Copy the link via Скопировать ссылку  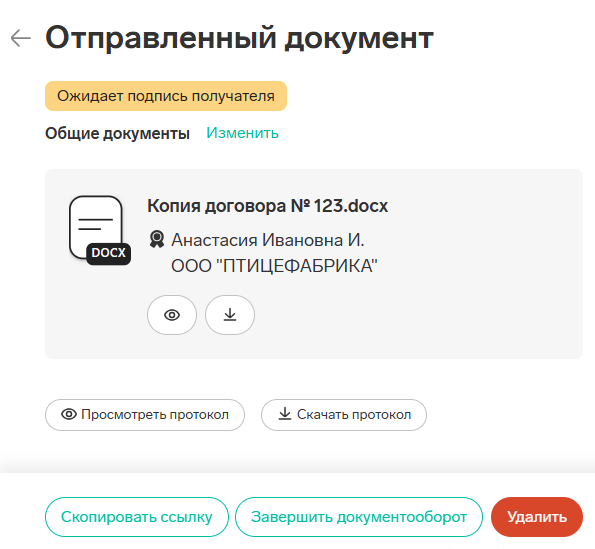point(137,517)
